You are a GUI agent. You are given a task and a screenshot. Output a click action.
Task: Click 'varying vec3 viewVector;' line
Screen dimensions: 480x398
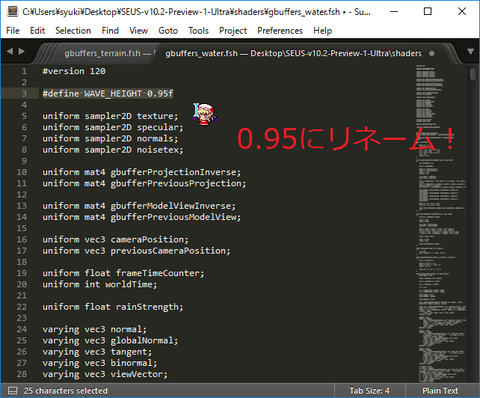[105, 374]
